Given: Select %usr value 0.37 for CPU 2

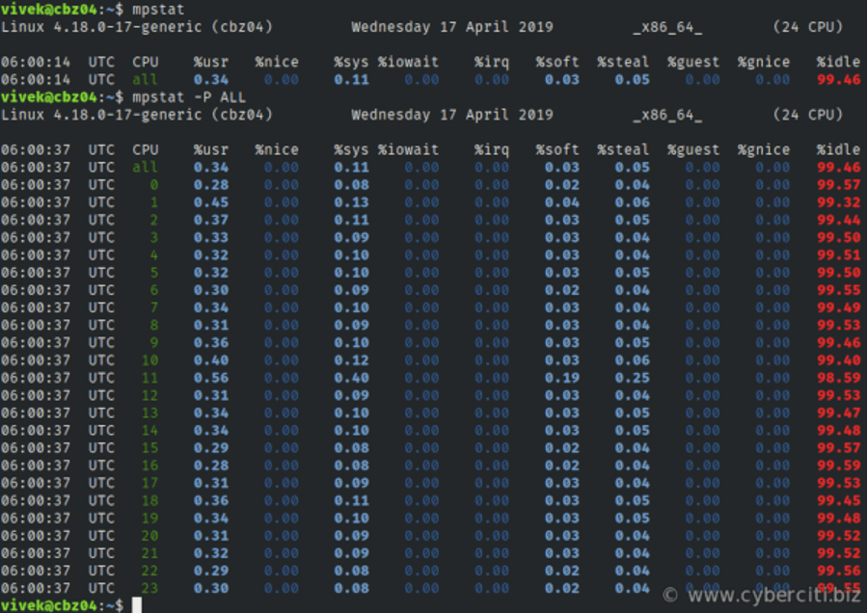Looking at the screenshot, I should click(x=211, y=220).
